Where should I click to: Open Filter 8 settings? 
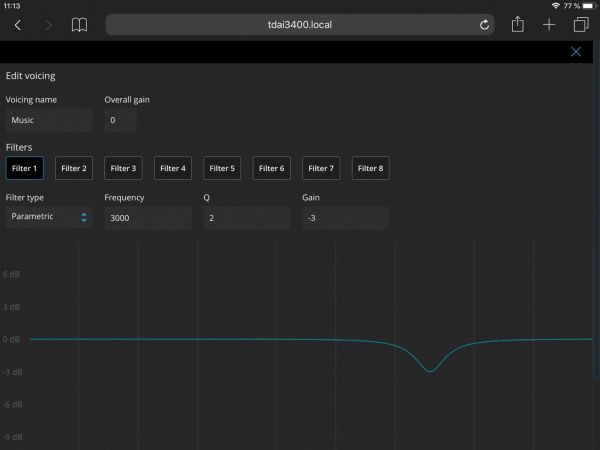point(370,168)
